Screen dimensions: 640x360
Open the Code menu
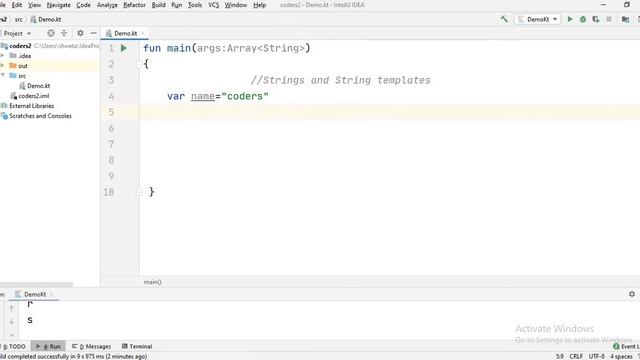click(83, 5)
